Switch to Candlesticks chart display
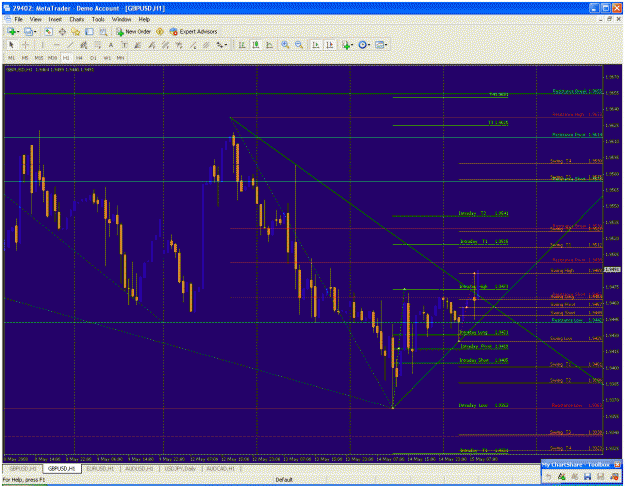Image resolution: width=625 pixels, height=486 pixels. [x=256, y=45]
